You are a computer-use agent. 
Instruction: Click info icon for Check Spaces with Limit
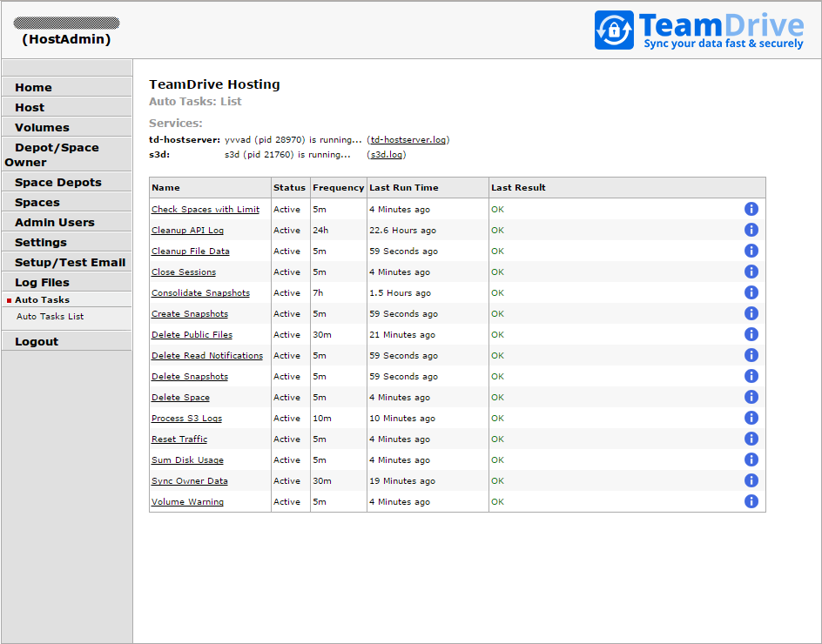click(751, 209)
